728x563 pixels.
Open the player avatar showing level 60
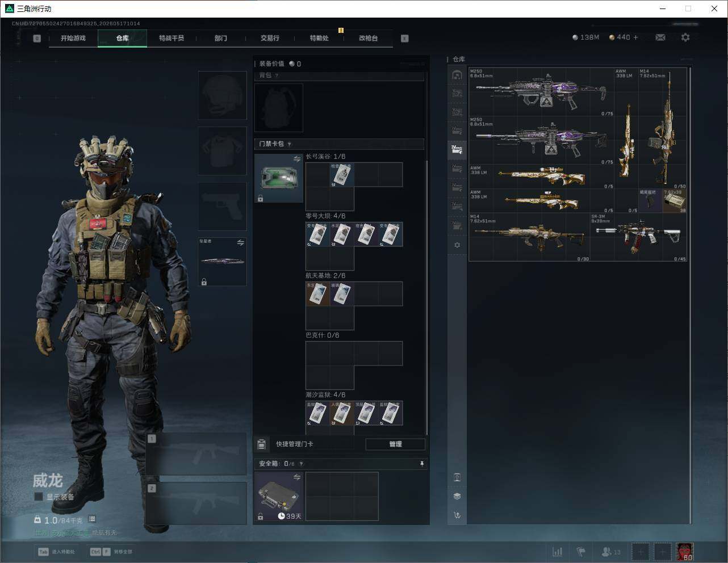click(x=685, y=552)
